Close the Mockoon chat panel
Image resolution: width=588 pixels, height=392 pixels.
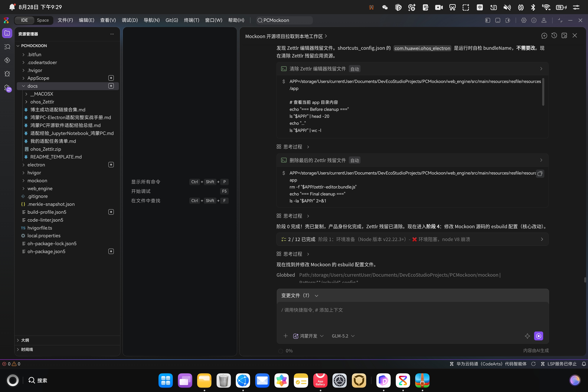(575, 36)
